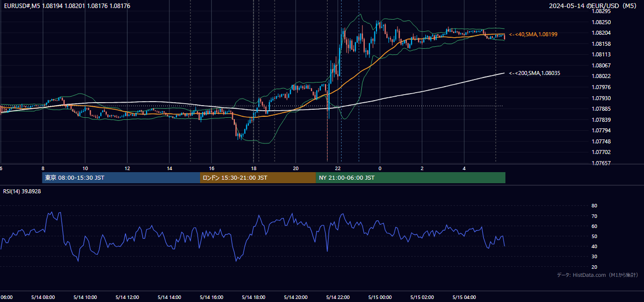This screenshot has width=644, height=302.
Task: Click the RSI(14) 39.8928 indicator label
Action: pyautogui.click(x=22, y=191)
